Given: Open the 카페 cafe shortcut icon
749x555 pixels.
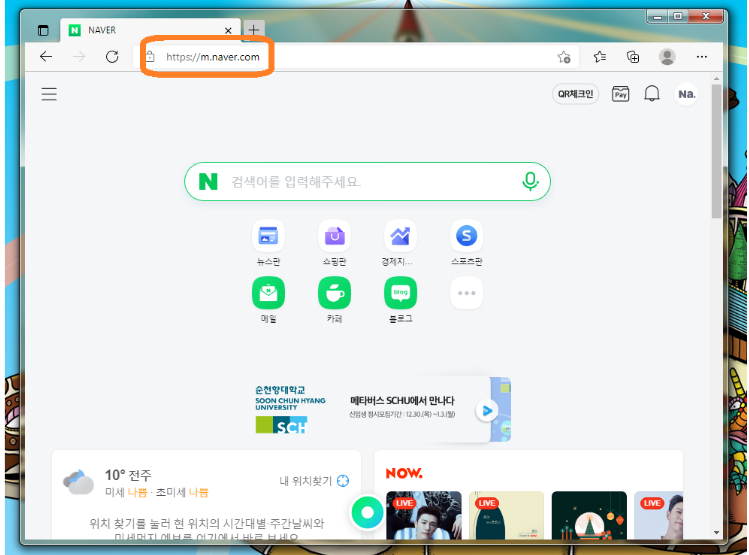Looking at the screenshot, I should tap(334, 293).
